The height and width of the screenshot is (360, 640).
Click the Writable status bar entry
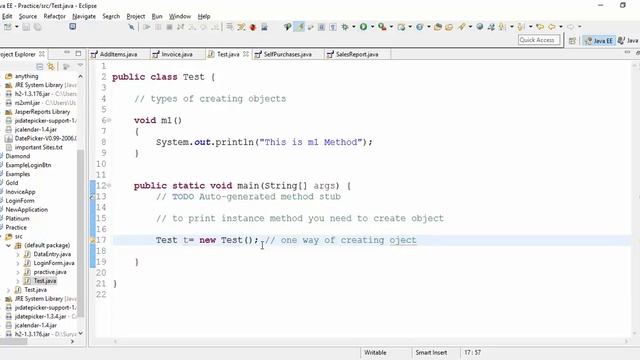click(375, 353)
